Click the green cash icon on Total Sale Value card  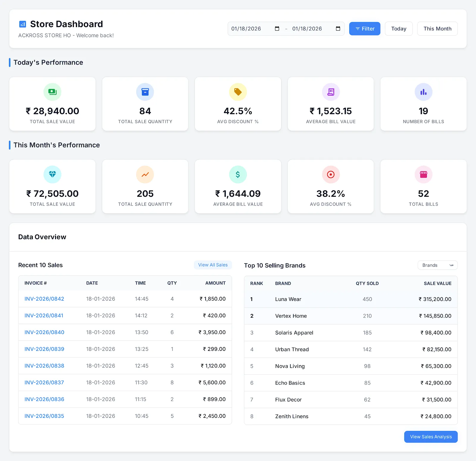tap(52, 92)
